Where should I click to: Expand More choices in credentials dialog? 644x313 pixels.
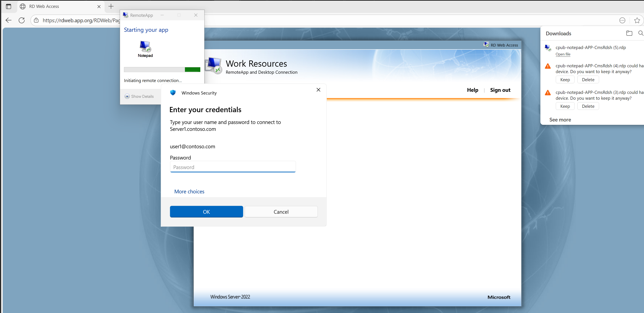[x=189, y=191]
